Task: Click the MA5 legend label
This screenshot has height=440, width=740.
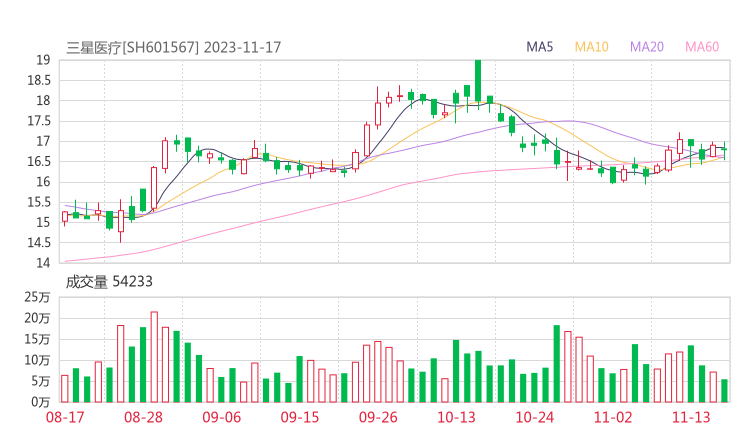Action: pos(539,47)
